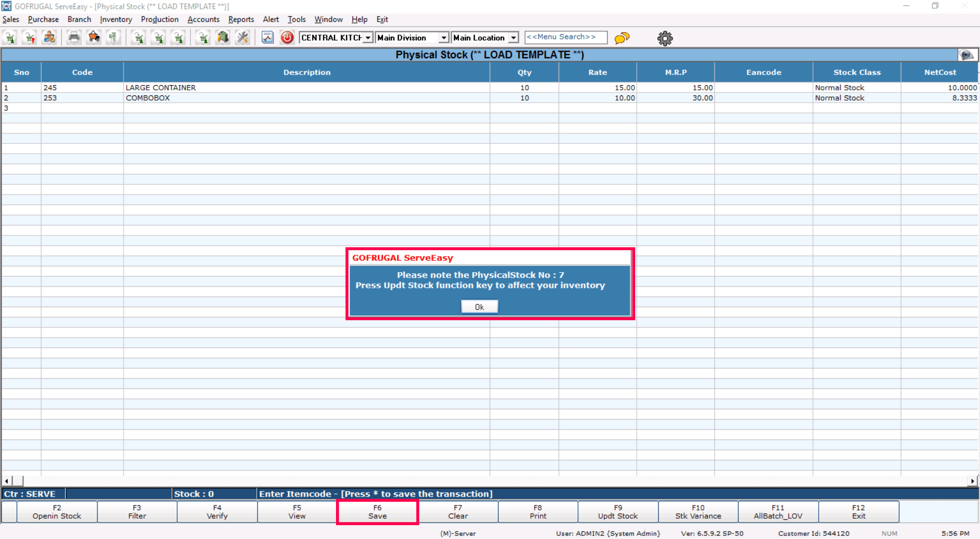The height and width of the screenshot is (539, 980).
Task: Click the eye icon in the title bar
Action: click(967, 55)
